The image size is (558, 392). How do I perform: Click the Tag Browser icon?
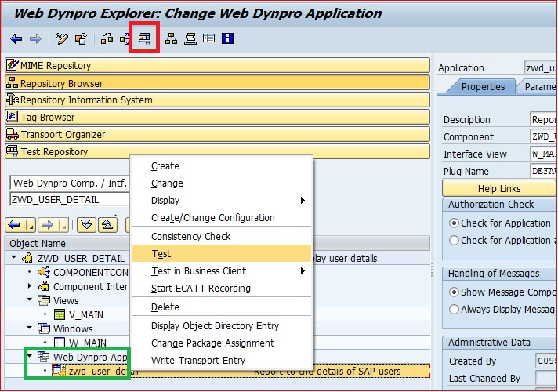tap(12, 117)
